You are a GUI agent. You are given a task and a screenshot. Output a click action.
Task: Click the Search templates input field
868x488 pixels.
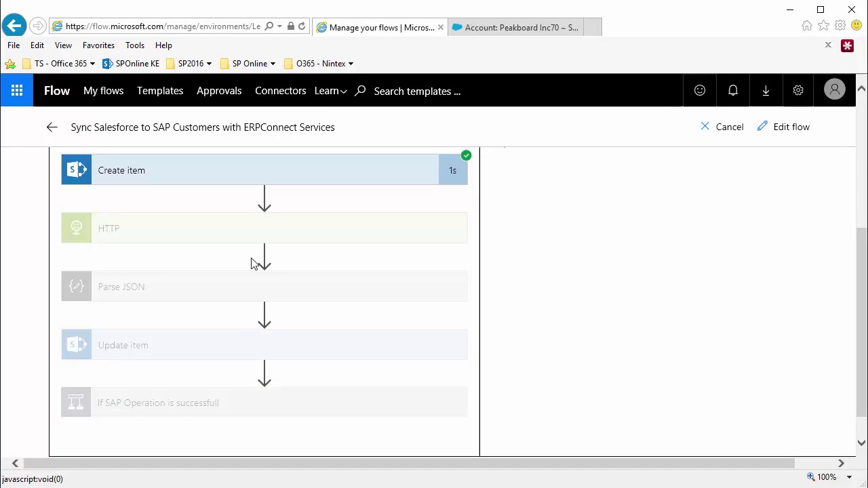417,91
